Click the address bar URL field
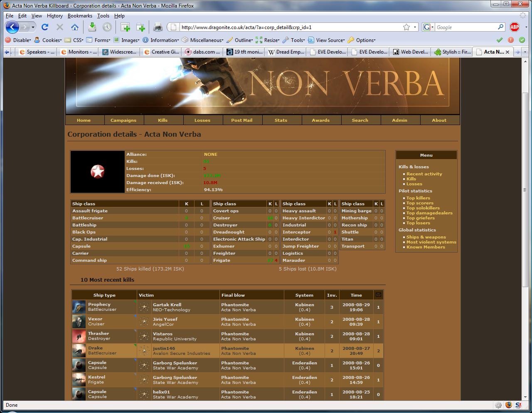Viewport: 532px width, 413px height. tap(291, 27)
